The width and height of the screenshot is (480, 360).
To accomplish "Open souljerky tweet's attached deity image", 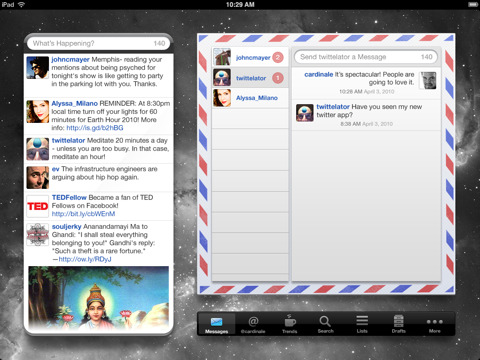I will coord(99,298).
